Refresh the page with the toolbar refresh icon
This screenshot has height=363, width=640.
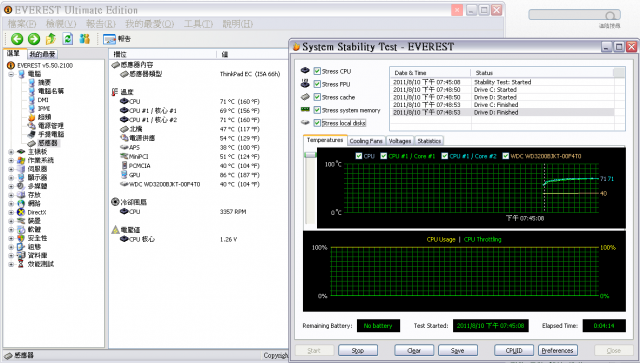tap(68, 39)
